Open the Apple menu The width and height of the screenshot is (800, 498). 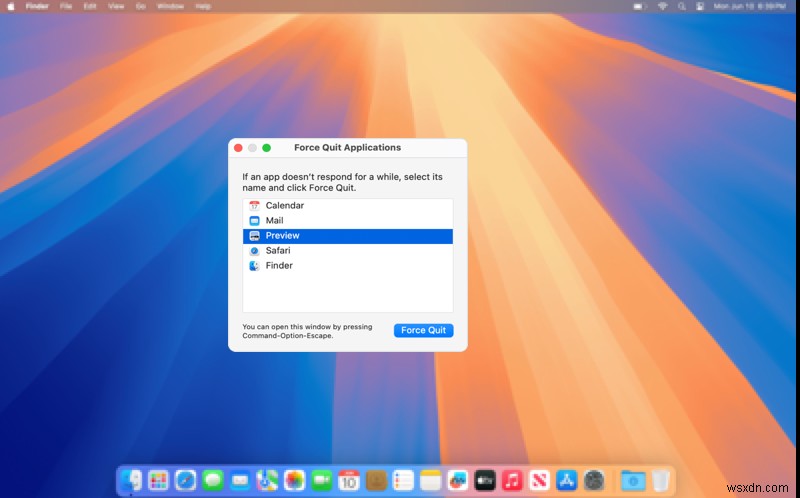click(11, 7)
